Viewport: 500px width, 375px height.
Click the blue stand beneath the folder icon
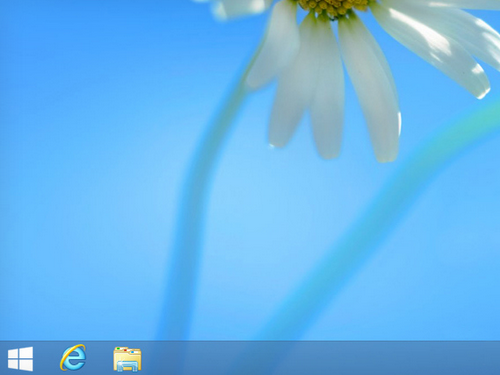127,367
